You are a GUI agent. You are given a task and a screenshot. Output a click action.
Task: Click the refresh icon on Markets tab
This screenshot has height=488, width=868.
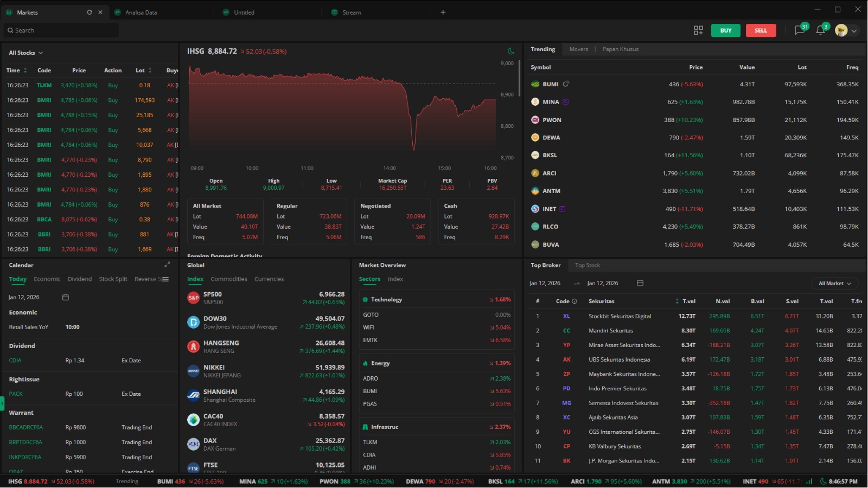90,12
